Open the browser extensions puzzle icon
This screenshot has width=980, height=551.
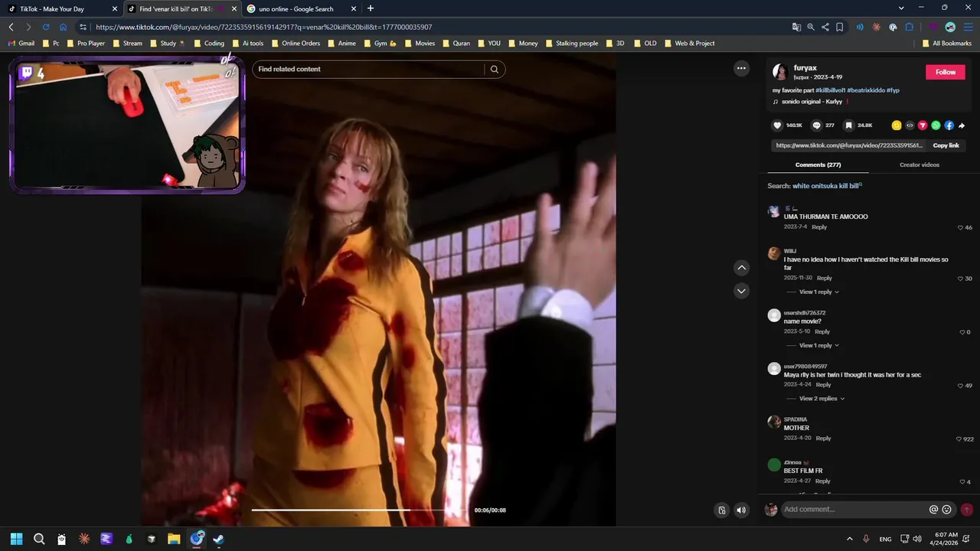tap(910, 27)
